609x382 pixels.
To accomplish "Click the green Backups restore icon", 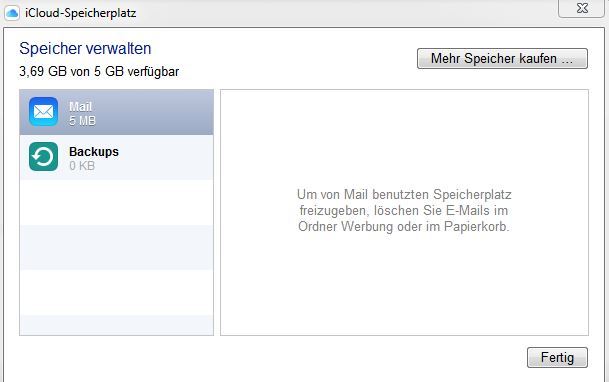I will coord(44,157).
